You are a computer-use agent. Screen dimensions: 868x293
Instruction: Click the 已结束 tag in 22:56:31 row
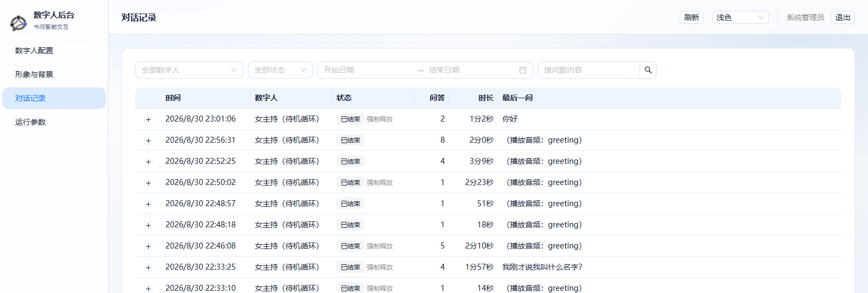click(350, 141)
